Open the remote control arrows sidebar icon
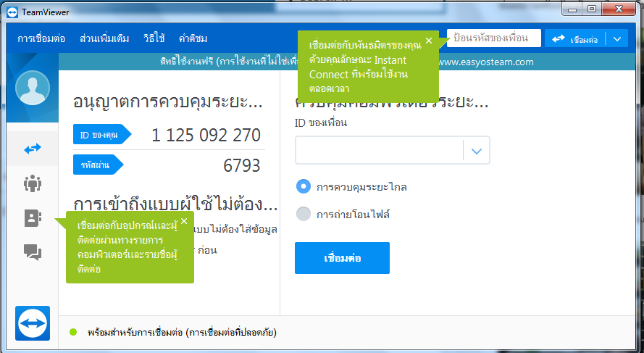 tap(33, 149)
